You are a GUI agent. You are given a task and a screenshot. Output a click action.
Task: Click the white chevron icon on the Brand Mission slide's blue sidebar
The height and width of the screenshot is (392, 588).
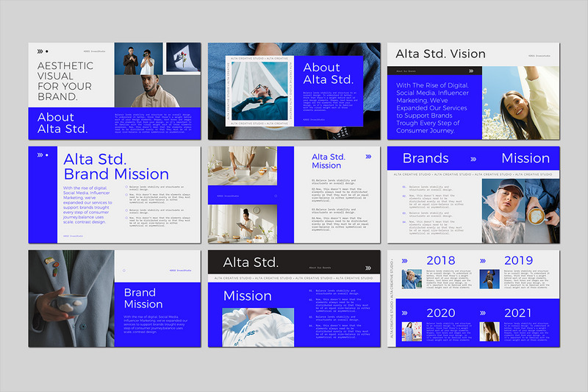point(40,155)
